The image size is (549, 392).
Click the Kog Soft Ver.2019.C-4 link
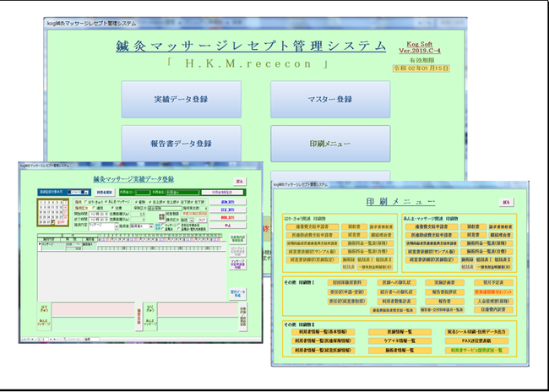pyautogui.click(x=420, y=47)
